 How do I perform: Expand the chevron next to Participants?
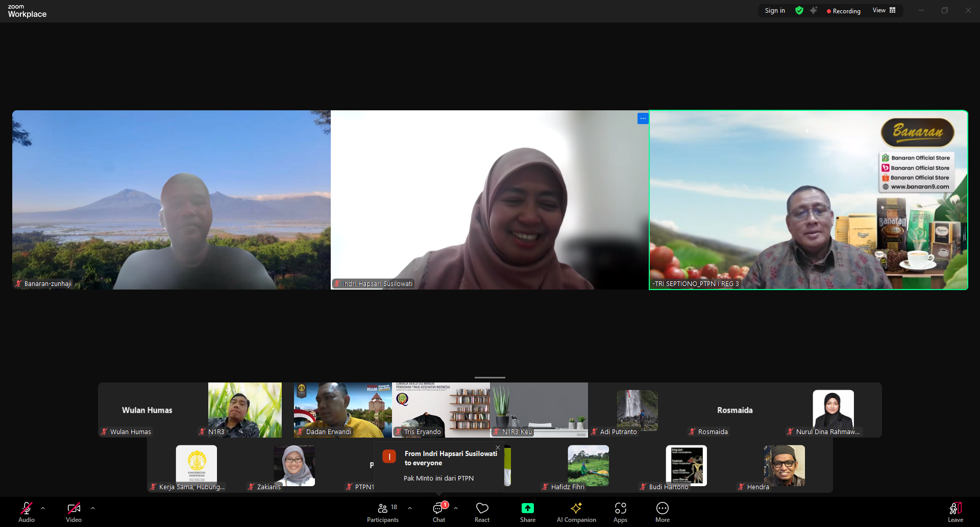pyautogui.click(x=410, y=508)
